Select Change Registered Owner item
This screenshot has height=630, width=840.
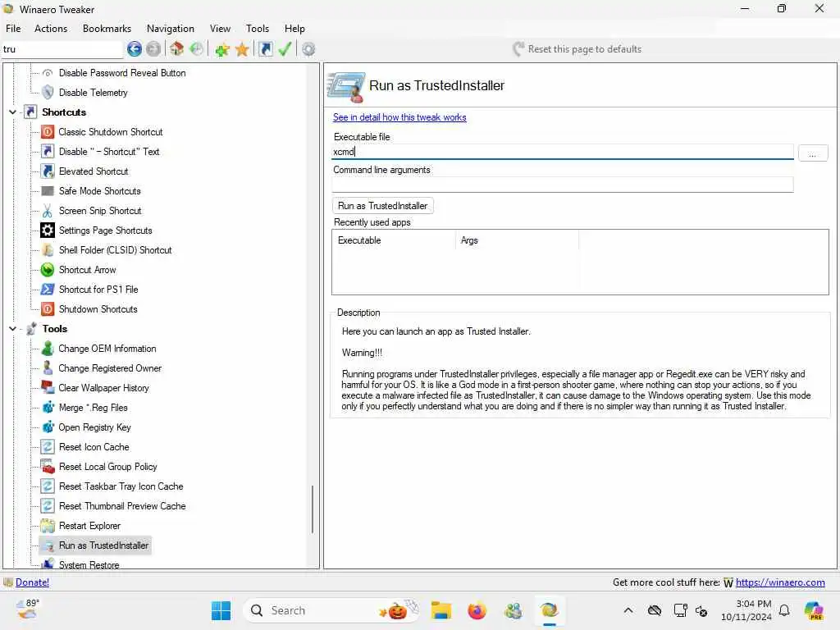(x=110, y=368)
